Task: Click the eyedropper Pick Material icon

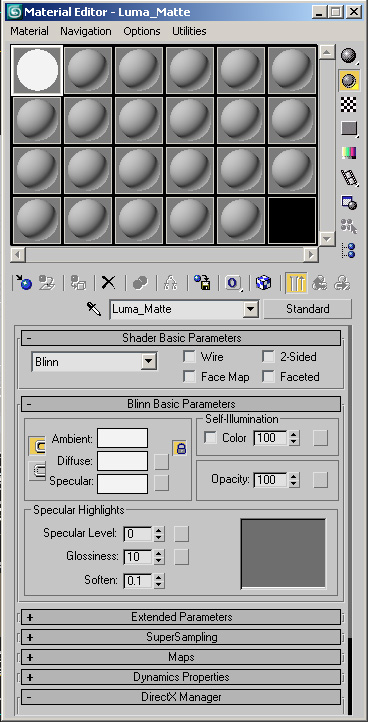Action: 94,309
